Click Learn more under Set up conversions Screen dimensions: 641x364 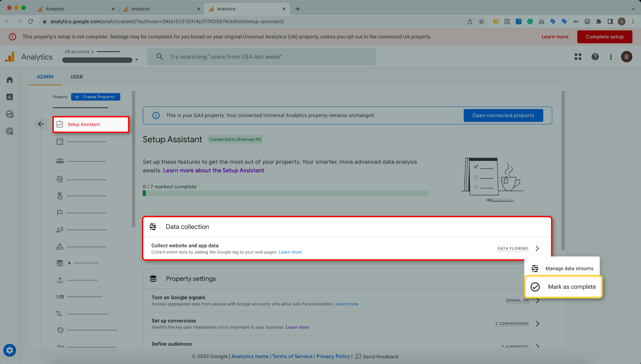[x=297, y=327]
